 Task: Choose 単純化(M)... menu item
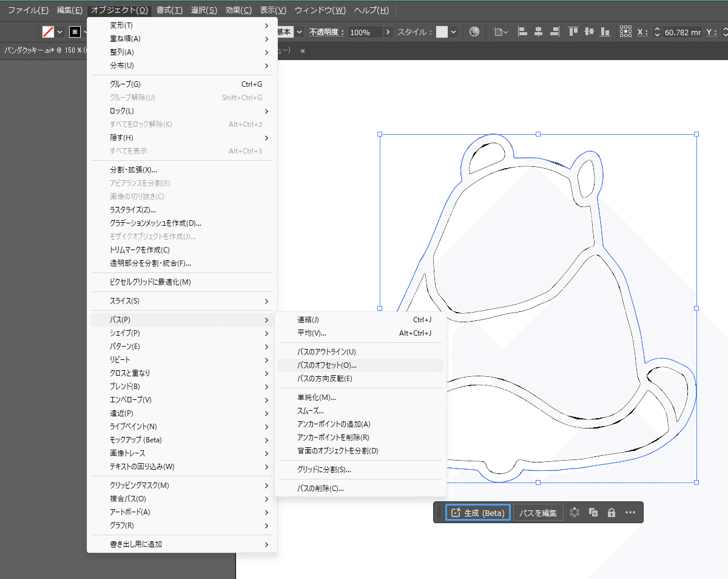(360, 398)
